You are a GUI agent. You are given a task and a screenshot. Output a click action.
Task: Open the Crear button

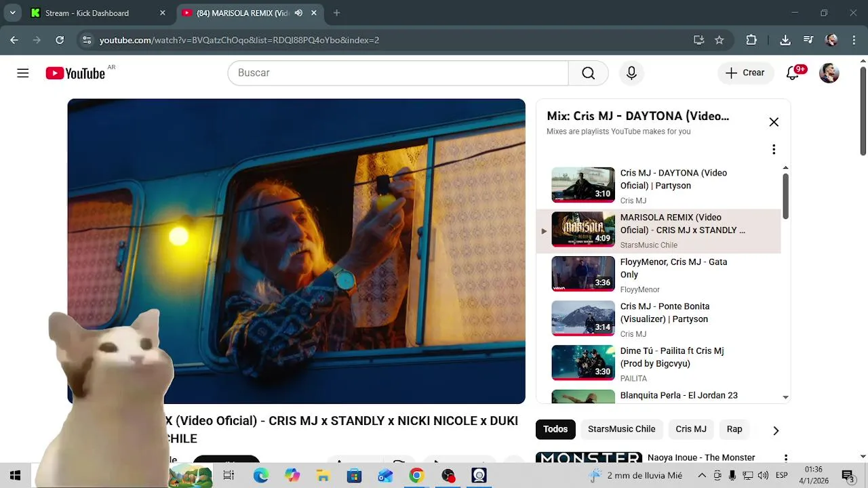[745, 73]
